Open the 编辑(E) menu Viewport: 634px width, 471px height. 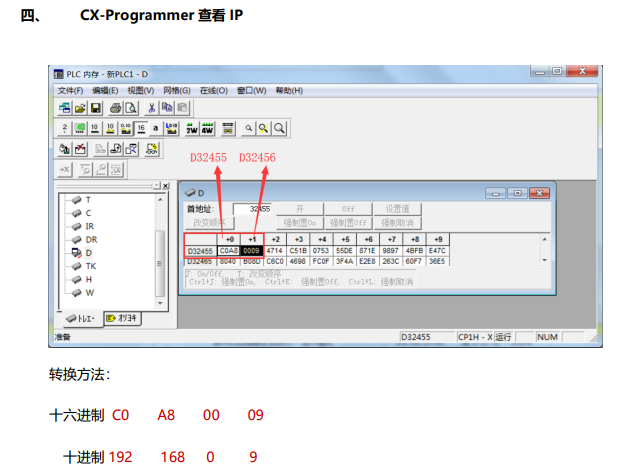tap(105, 91)
